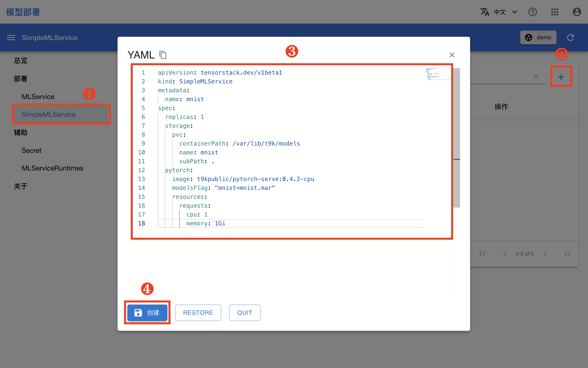This screenshot has width=588, height=368.
Task: Click the 模型部署 title link
Action: click(x=23, y=12)
